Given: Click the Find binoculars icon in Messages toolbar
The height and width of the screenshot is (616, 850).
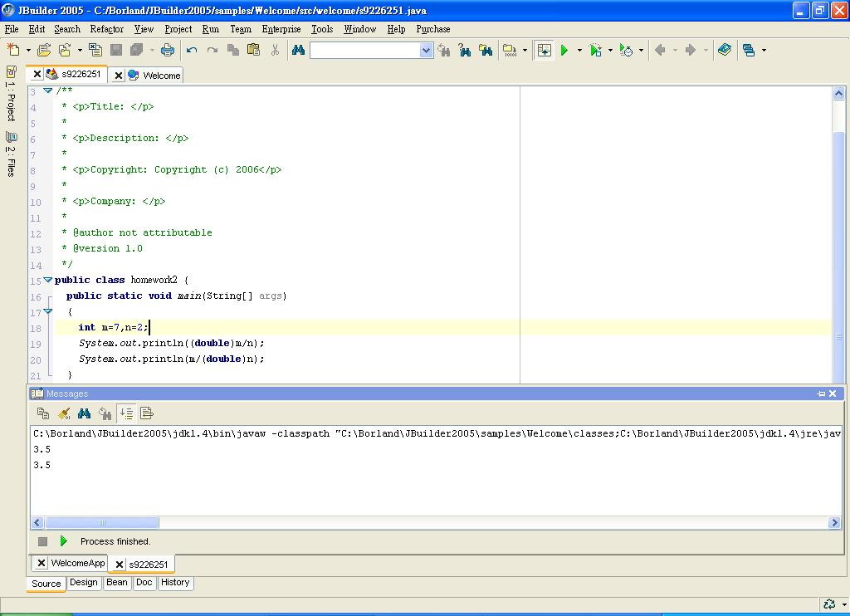Looking at the screenshot, I should [84, 413].
